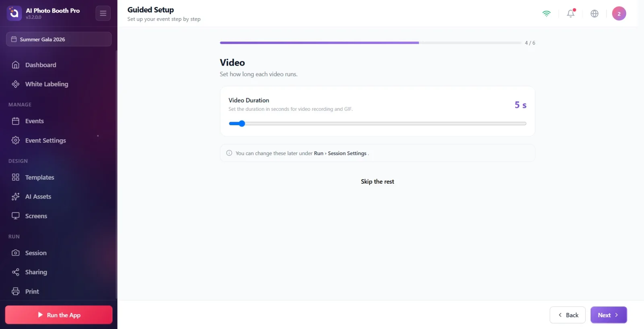This screenshot has width=644, height=329.
Task: Open notifications bell
Action: click(571, 14)
